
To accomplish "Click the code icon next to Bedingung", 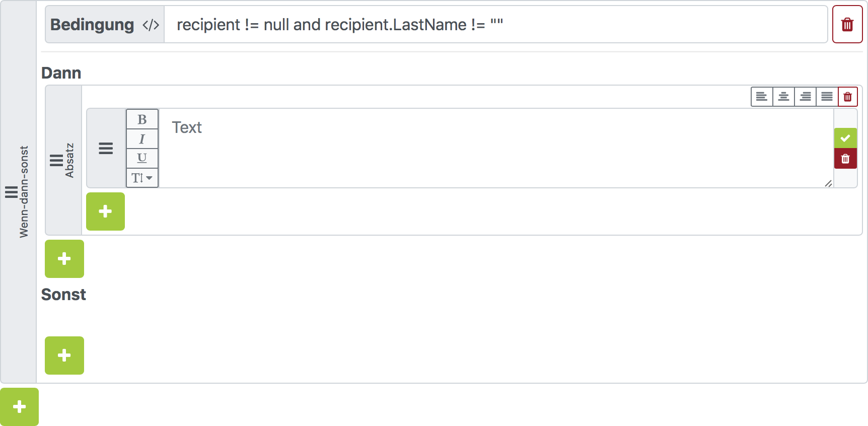I will pos(151,25).
